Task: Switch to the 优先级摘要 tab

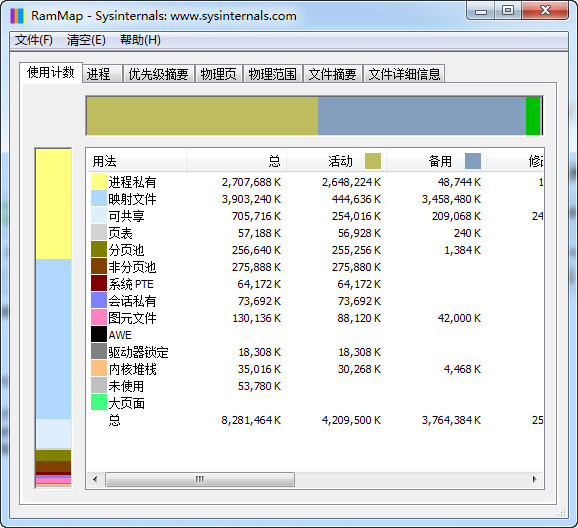Action: click(x=159, y=74)
